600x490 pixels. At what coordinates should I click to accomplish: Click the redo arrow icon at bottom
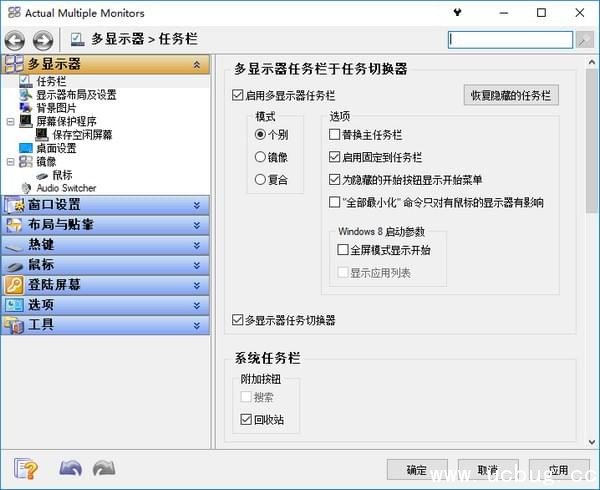[x=104, y=468]
